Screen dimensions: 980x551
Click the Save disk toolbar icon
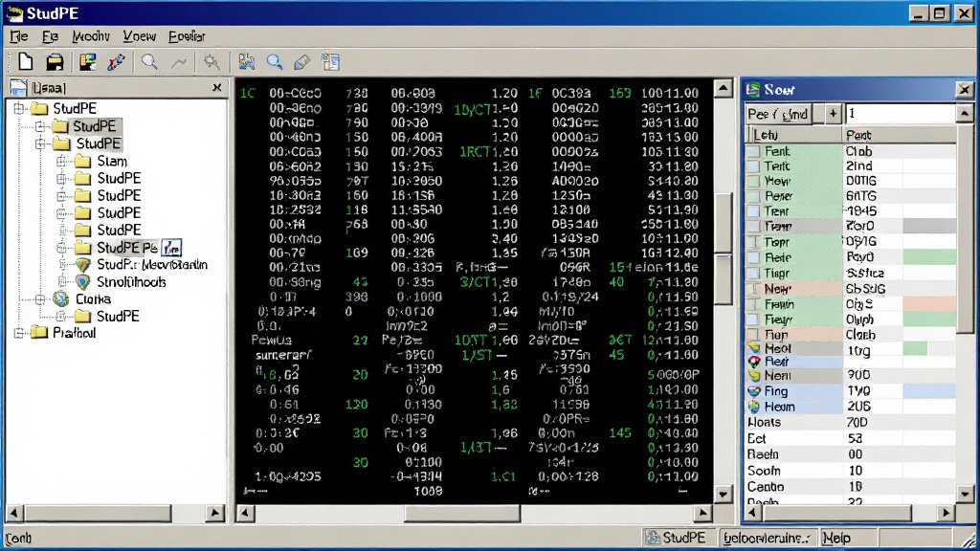click(55, 62)
